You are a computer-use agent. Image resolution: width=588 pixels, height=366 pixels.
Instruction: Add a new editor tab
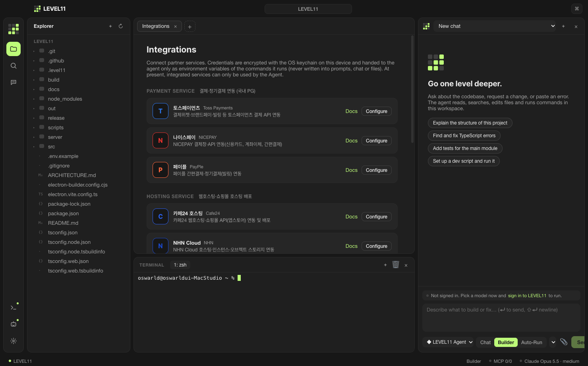(190, 27)
